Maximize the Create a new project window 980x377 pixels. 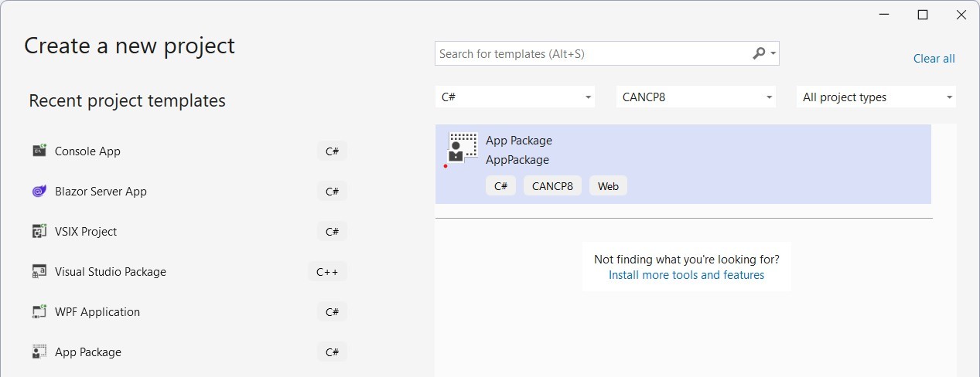tap(922, 15)
